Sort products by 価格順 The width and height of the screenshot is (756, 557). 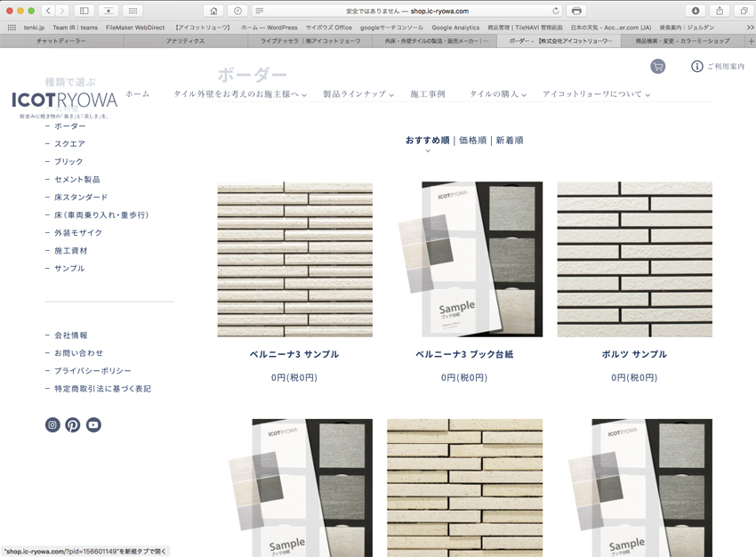pyautogui.click(x=472, y=141)
